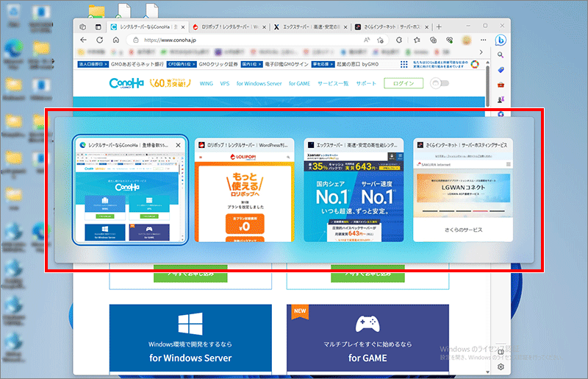588x379 pixels.
Task: Open VPS in the ConoHa navigation
Action: [x=225, y=83]
